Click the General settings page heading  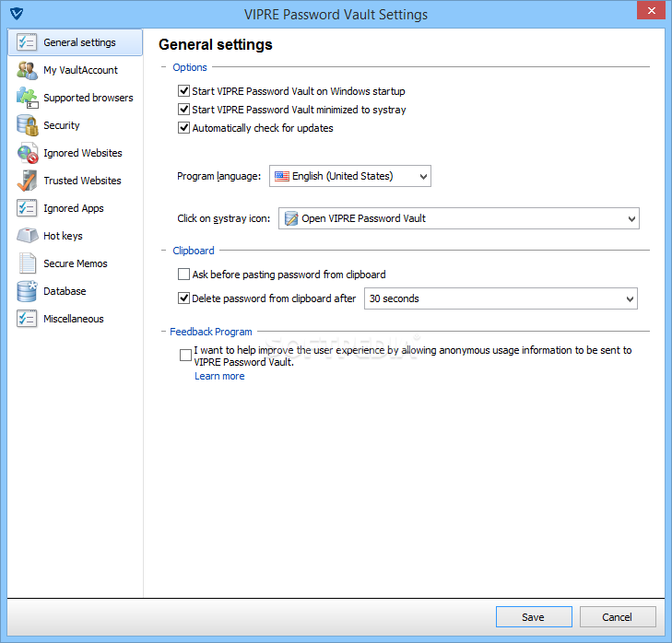(216, 44)
